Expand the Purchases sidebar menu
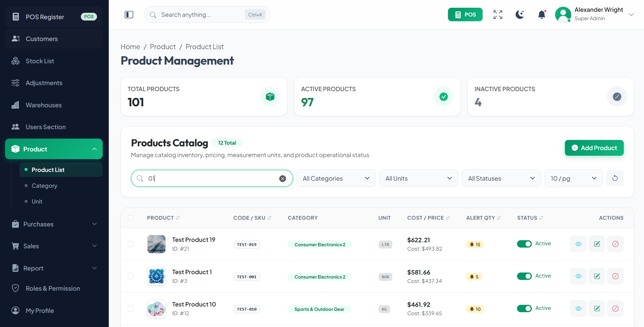 tap(54, 224)
